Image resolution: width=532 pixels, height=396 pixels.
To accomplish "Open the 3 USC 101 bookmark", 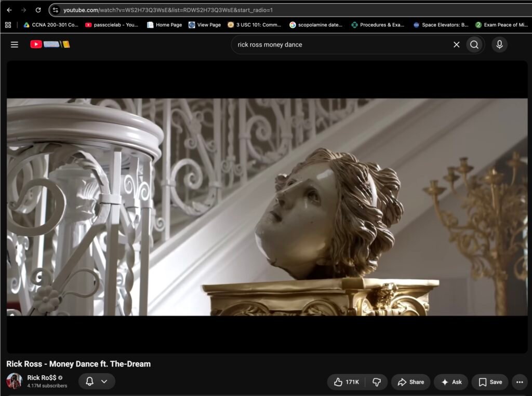I will pyautogui.click(x=255, y=25).
